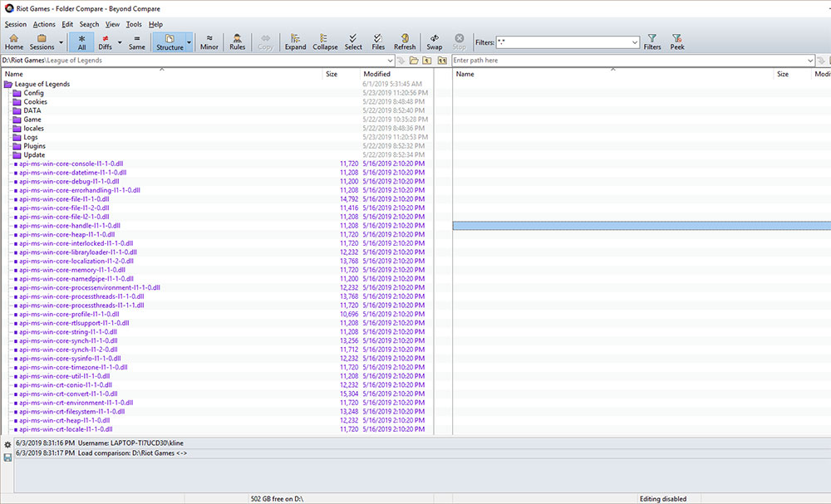The image size is (831, 504).
Task: Open right path history dropdown
Action: (x=809, y=61)
